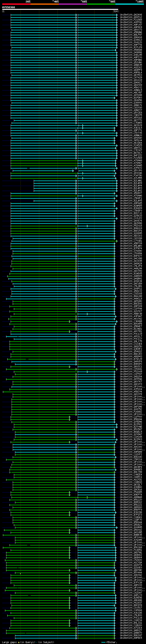Click the UniRef100_A3E3L5 entry

coord(131,128)
